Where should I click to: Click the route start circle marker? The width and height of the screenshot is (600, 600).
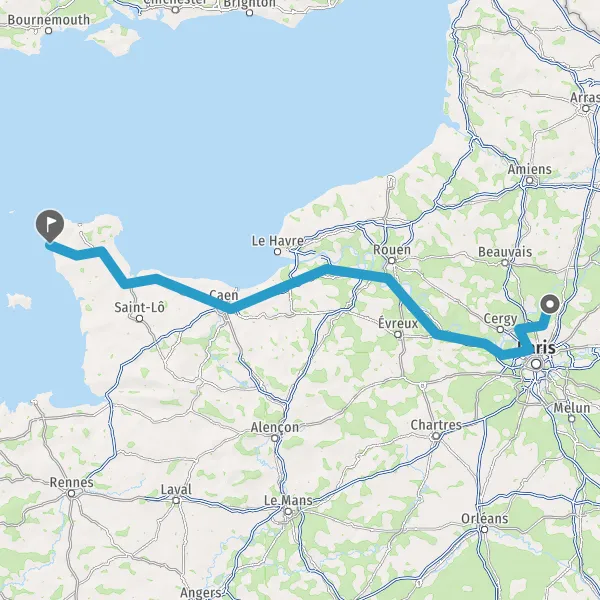coord(550,305)
